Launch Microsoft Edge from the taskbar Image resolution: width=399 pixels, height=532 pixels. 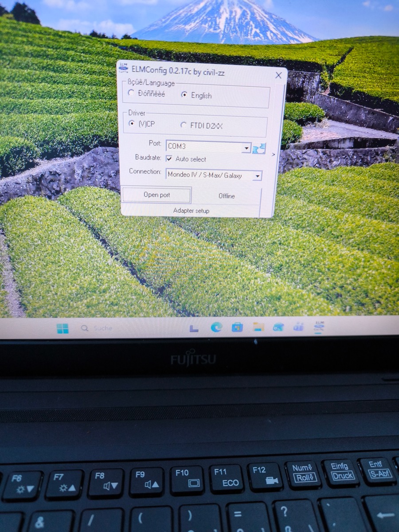216,327
